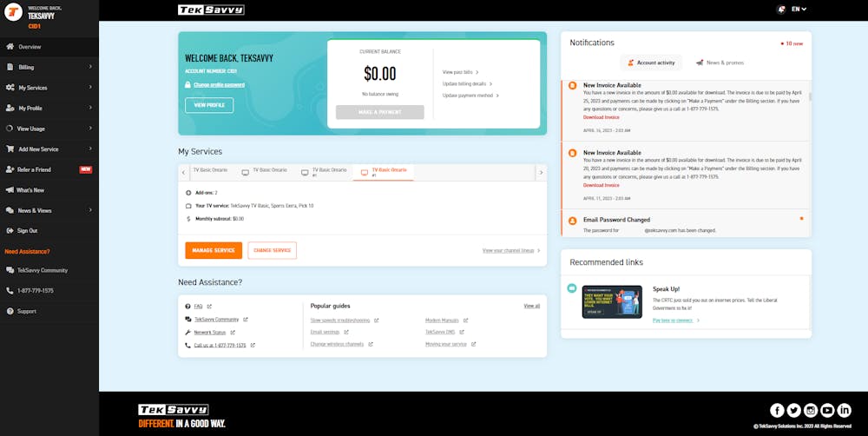Image resolution: width=868 pixels, height=436 pixels.
Task: Click the TekSavvy Community sidebar icon
Action: (x=10, y=270)
